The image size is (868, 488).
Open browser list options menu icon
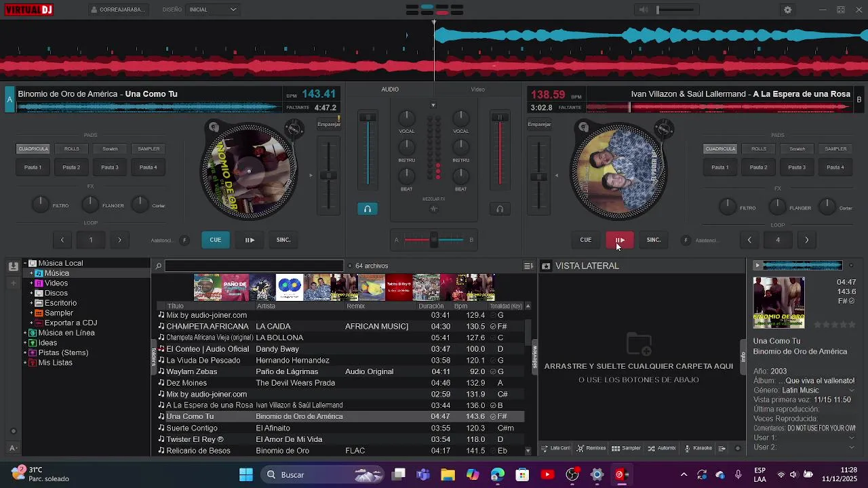tap(528, 266)
